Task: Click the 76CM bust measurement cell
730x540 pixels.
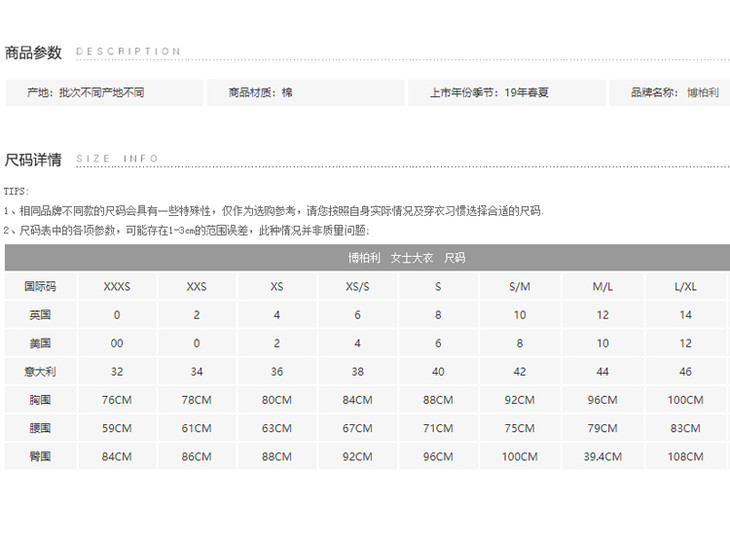Action: tap(117, 400)
